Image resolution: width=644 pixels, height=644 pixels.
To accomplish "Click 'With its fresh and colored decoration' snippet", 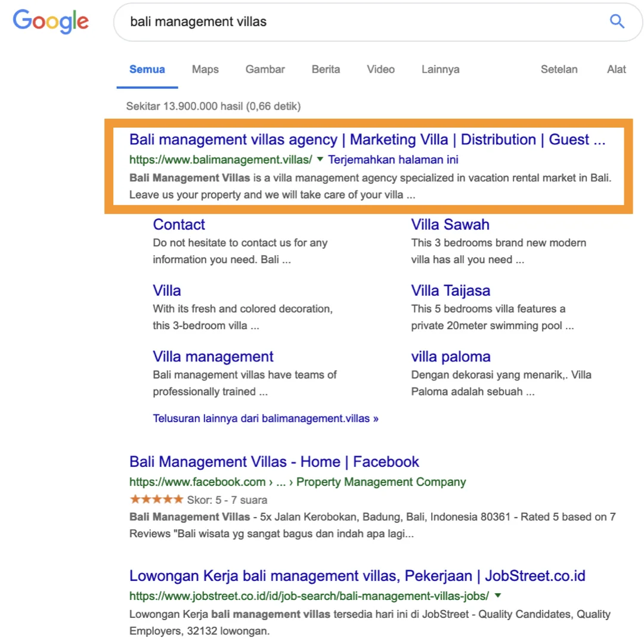I will click(243, 317).
